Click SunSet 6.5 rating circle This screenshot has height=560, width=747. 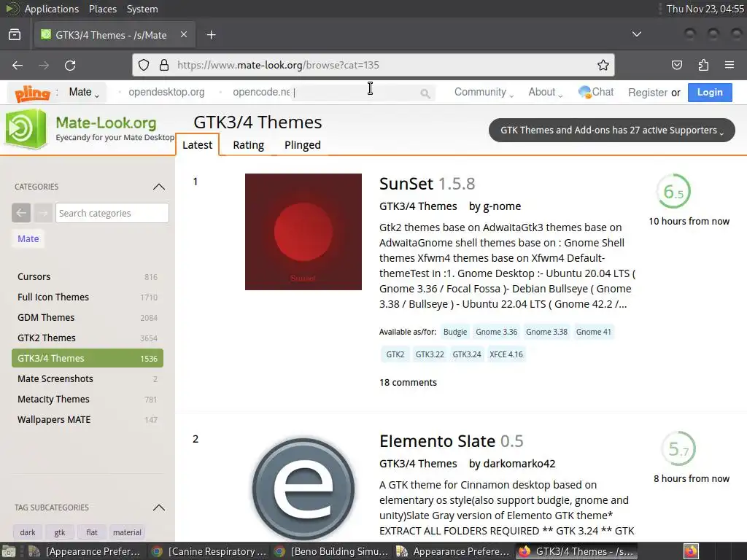(x=673, y=192)
